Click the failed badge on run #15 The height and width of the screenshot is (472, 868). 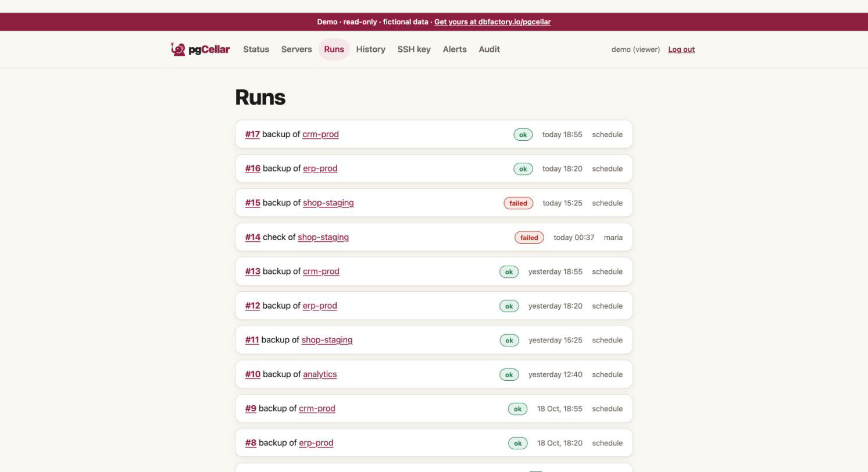pos(518,203)
